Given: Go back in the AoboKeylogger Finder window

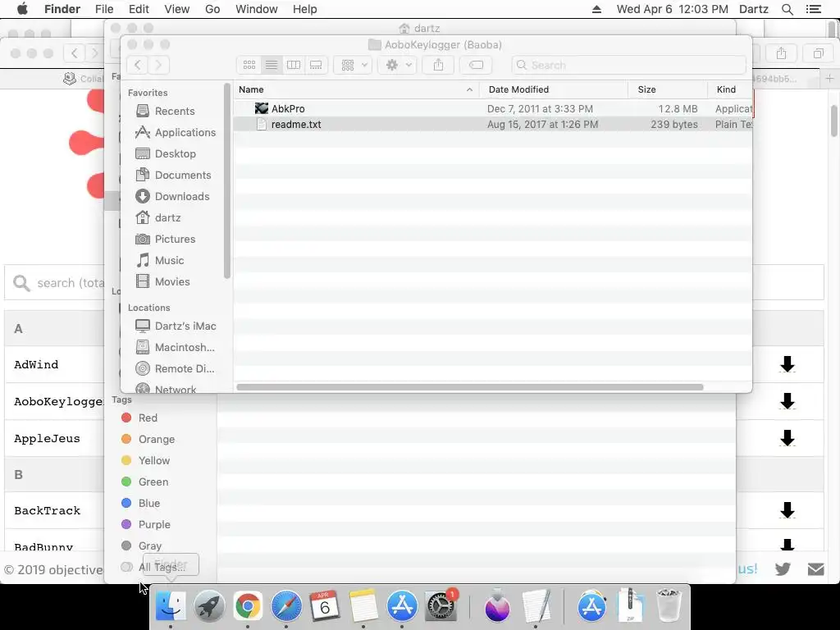Looking at the screenshot, I should (x=138, y=65).
